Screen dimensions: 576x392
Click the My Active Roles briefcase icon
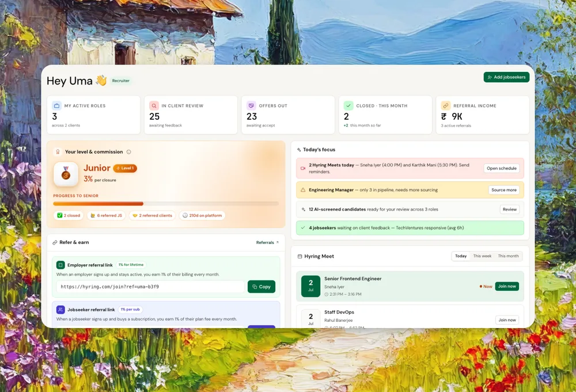point(56,106)
